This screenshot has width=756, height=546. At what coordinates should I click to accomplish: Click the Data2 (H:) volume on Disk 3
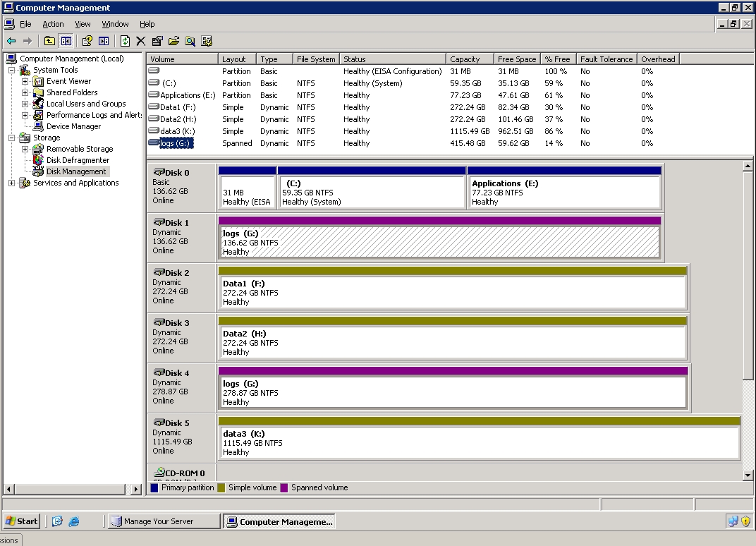click(x=452, y=339)
